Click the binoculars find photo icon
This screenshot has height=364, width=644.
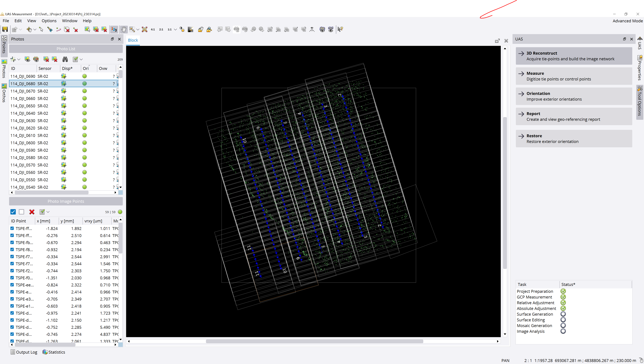pos(65,59)
